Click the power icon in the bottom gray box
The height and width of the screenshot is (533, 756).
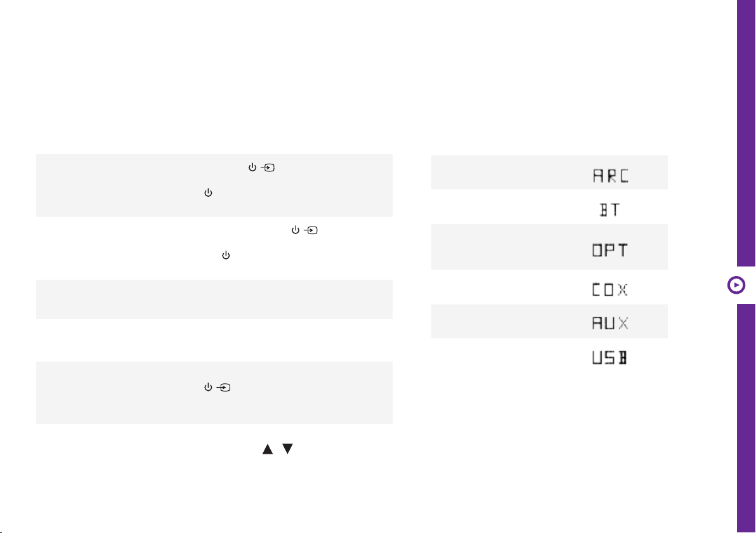208,387
